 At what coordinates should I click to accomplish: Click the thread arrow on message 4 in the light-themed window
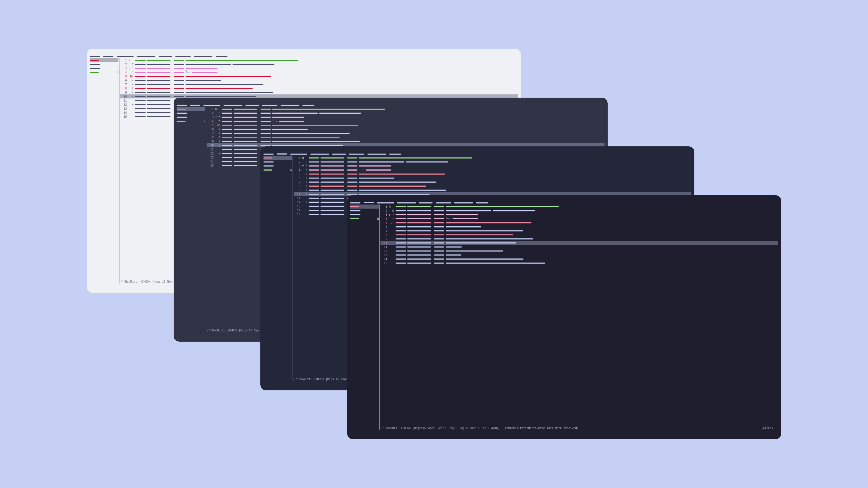coord(188,72)
